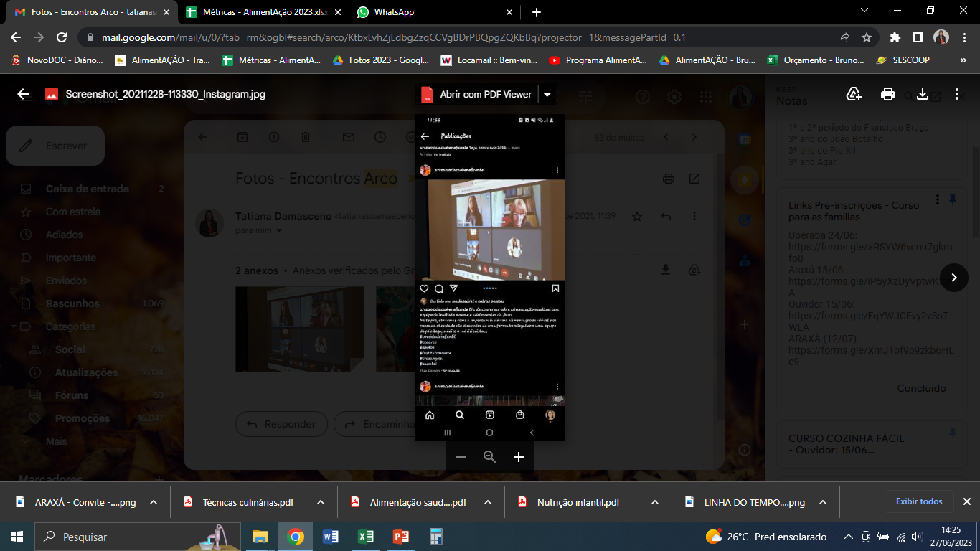
Task: Open Windows Start menu
Action: [x=17, y=537]
